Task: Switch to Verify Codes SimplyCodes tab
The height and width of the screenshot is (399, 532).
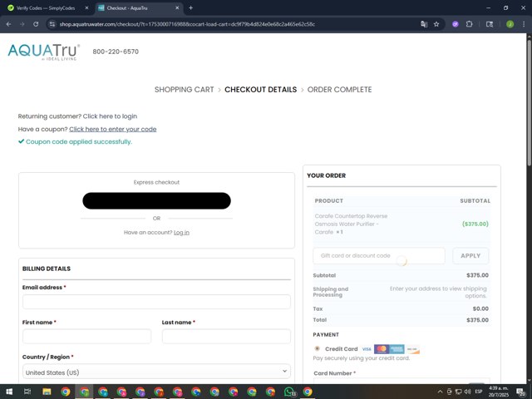Action: (x=46, y=7)
